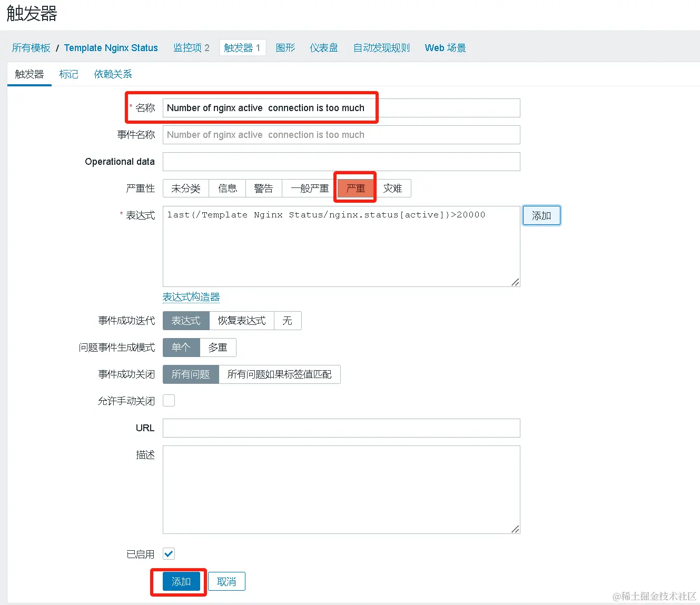Focus the URL input field
Screen dimensions: 700x605
point(341,428)
